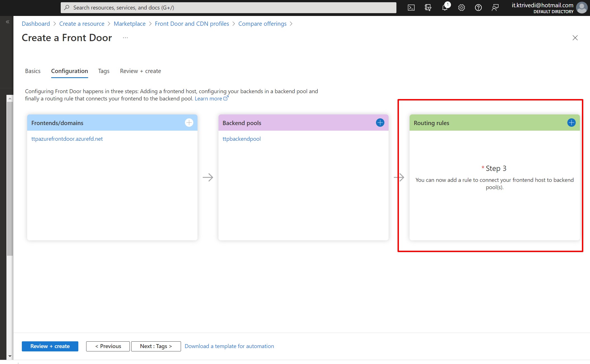Open account menu for it.ktrivedi@hotmail.com
The image size is (590, 364).
[582, 8]
